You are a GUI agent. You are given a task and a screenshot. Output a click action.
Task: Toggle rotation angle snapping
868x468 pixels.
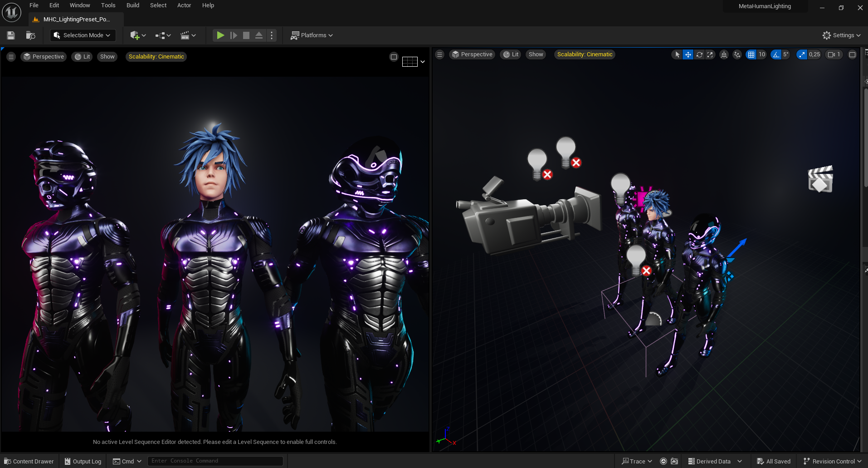(776, 54)
